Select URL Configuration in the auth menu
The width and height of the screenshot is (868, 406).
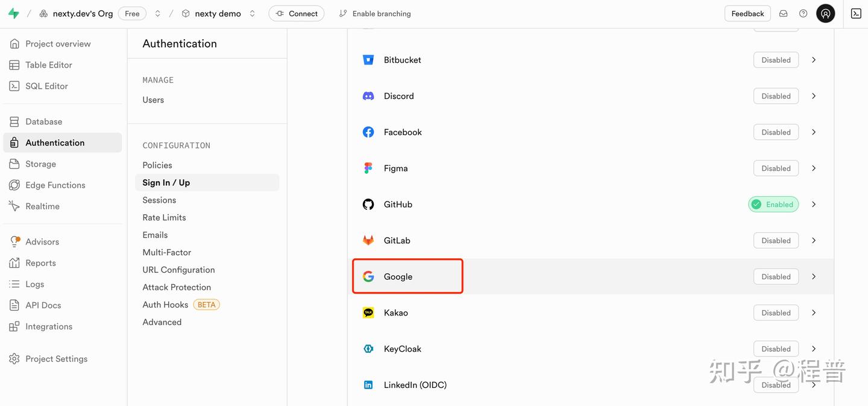[178, 270]
